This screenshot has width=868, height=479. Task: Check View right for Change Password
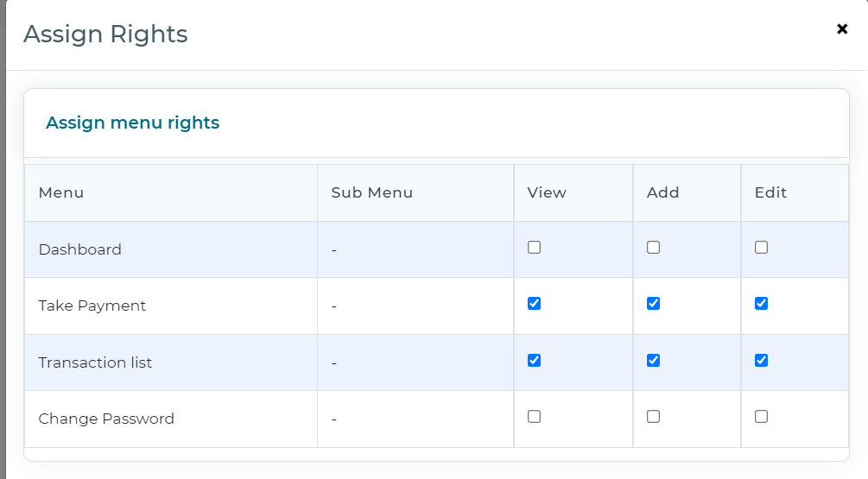coord(535,417)
